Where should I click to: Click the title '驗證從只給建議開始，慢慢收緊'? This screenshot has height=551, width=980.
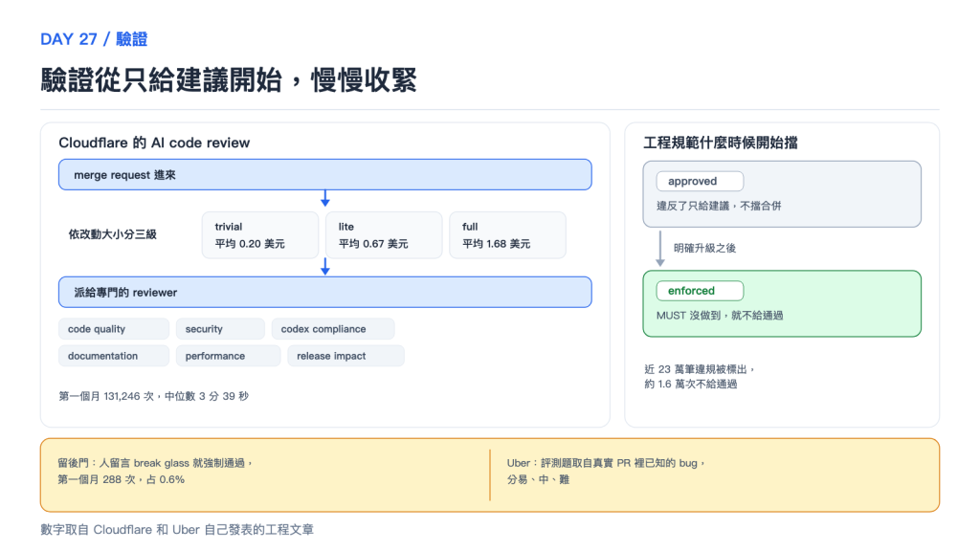pyautogui.click(x=229, y=80)
